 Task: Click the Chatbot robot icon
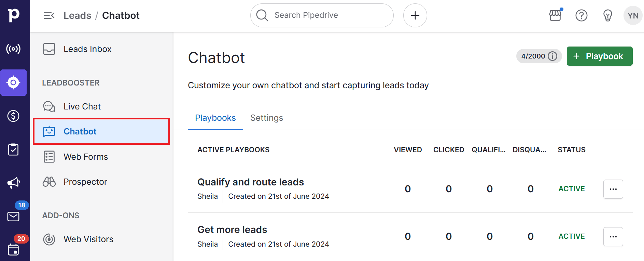click(x=49, y=131)
